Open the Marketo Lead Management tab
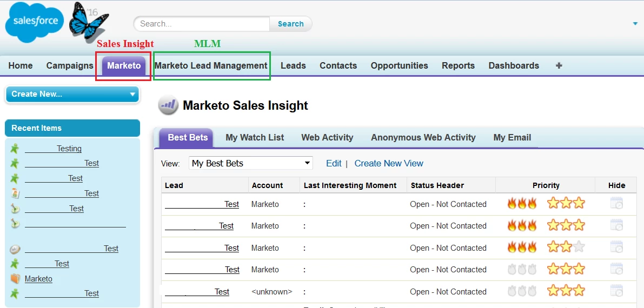Image resolution: width=644 pixels, height=308 pixels. pyautogui.click(x=211, y=66)
